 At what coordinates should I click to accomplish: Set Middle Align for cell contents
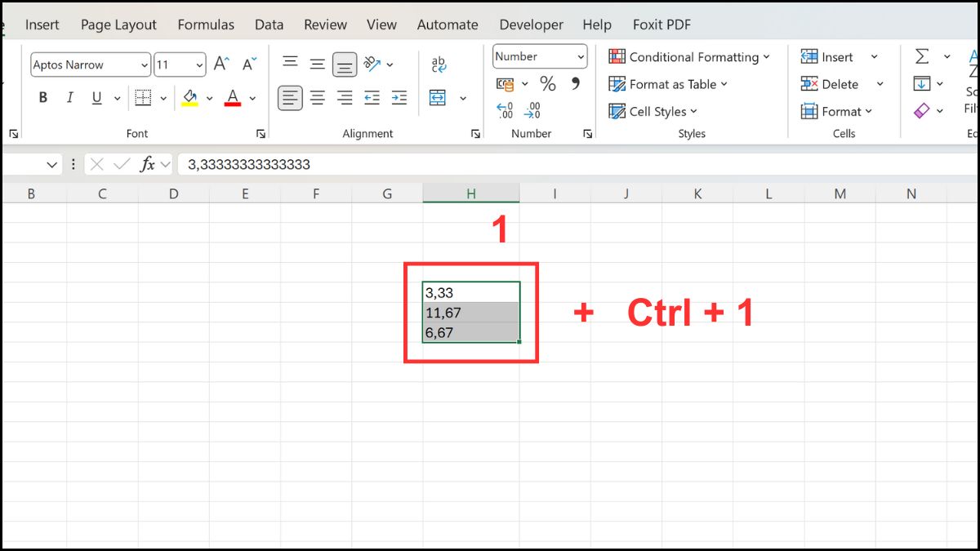(318, 64)
